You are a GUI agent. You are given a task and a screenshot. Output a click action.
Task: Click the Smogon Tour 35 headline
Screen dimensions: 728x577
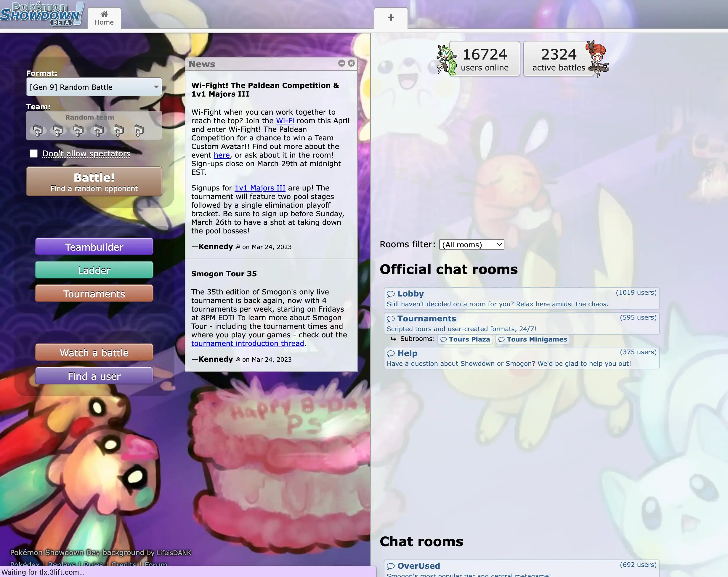[x=224, y=274]
